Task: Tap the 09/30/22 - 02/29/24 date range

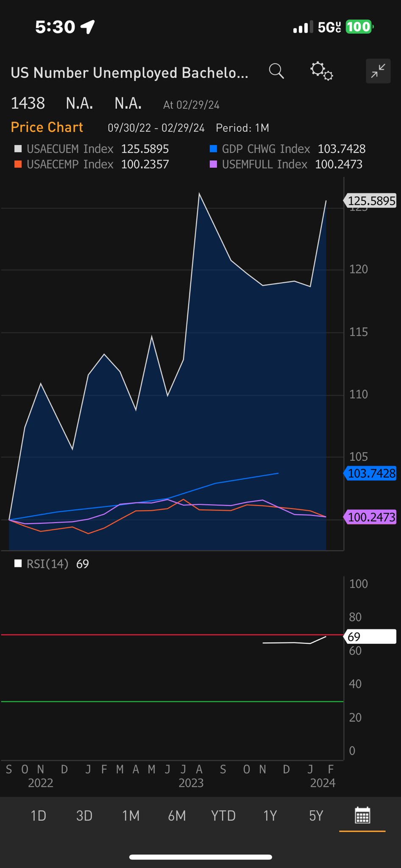Action: click(x=156, y=128)
